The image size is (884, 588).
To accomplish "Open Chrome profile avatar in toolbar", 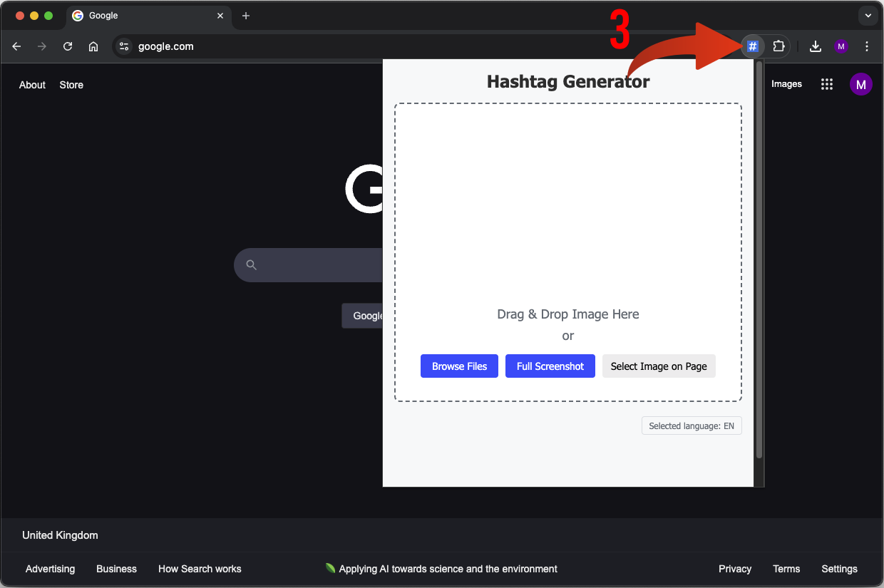I will (x=841, y=46).
